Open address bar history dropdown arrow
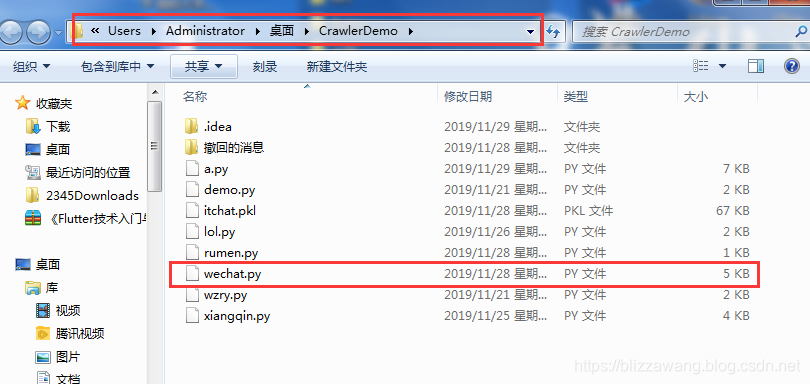The height and width of the screenshot is (384, 810). coord(530,32)
